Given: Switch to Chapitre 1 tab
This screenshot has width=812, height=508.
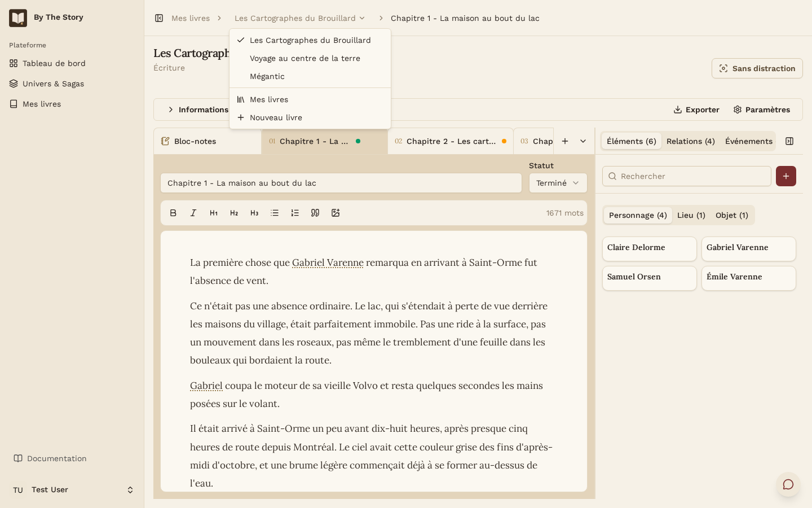Looking at the screenshot, I should [x=324, y=141].
